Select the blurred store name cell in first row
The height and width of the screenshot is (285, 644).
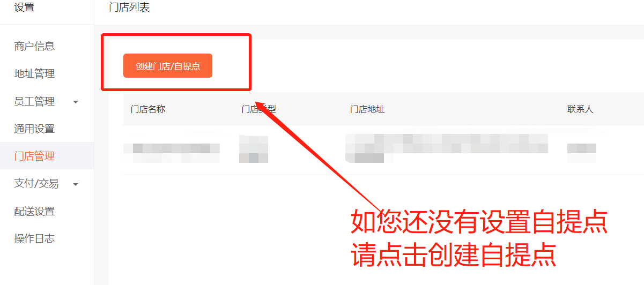[172, 153]
